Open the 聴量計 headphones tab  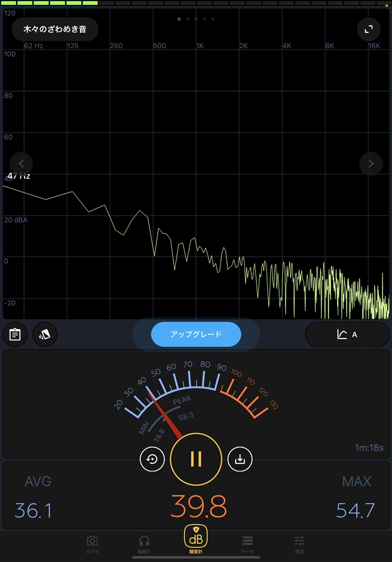[144, 544]
